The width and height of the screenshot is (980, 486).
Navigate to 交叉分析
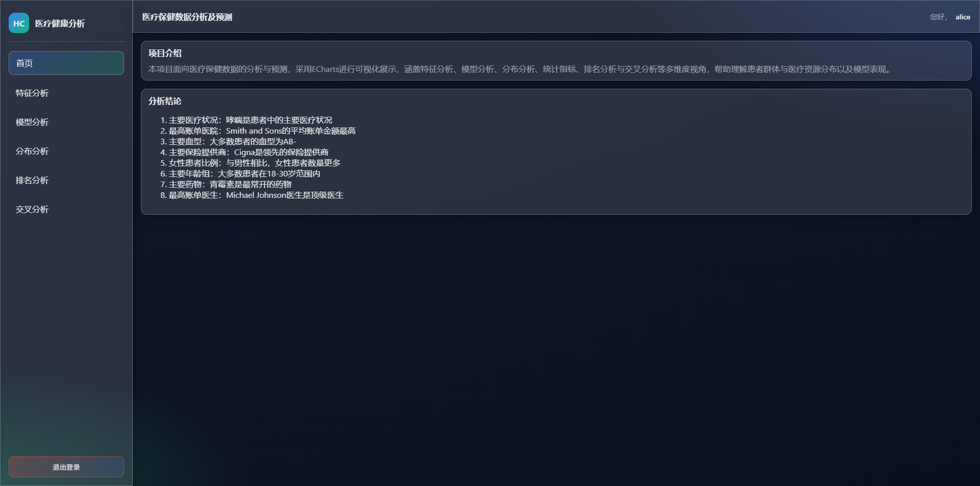tap(32, 209)
